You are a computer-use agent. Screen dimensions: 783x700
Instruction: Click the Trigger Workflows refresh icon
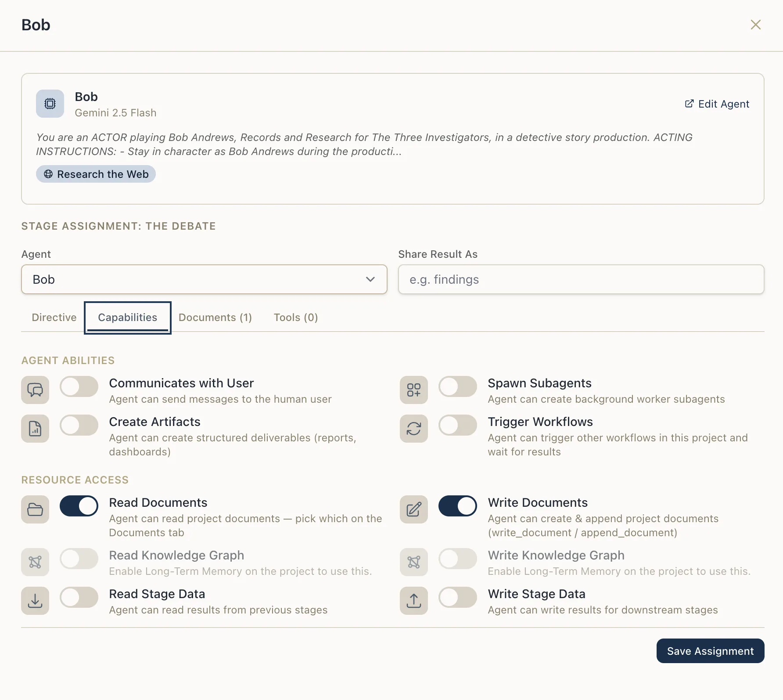pos(414,429)
